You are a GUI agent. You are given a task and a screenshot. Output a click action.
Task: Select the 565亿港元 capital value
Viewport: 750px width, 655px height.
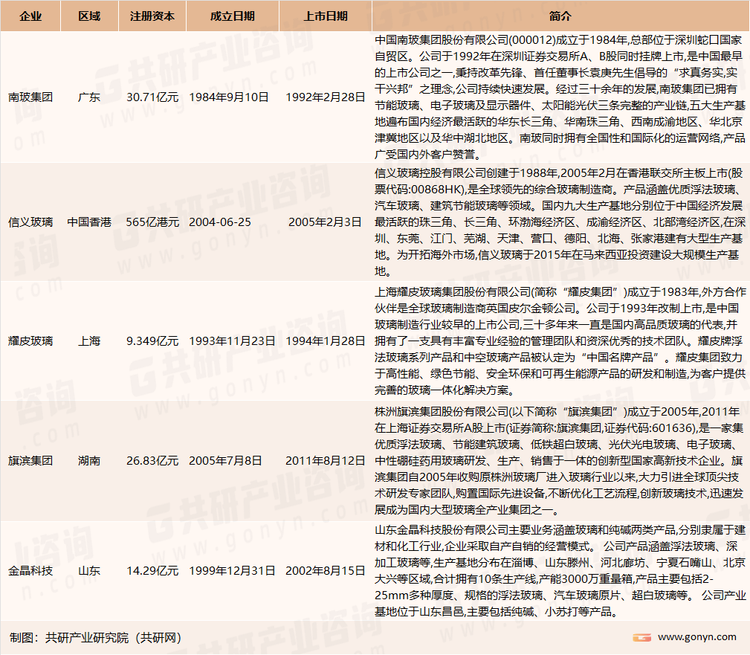coord(152,222)
